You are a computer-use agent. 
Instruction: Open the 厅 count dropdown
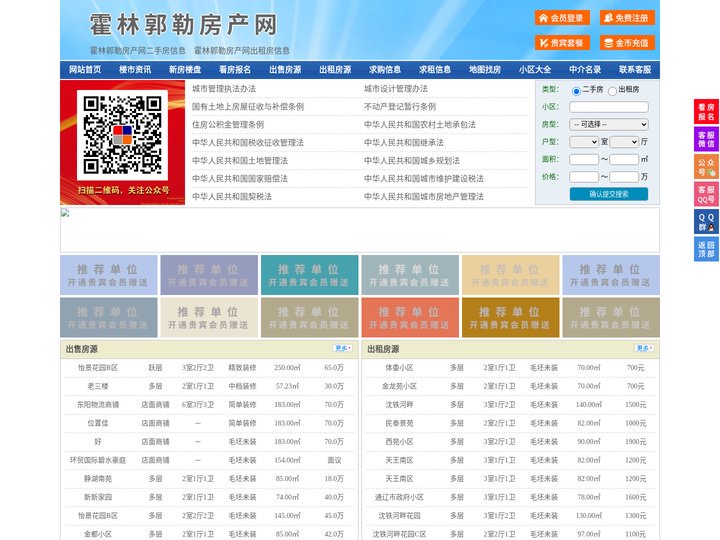pyautogui.click(x=624, y=142)
